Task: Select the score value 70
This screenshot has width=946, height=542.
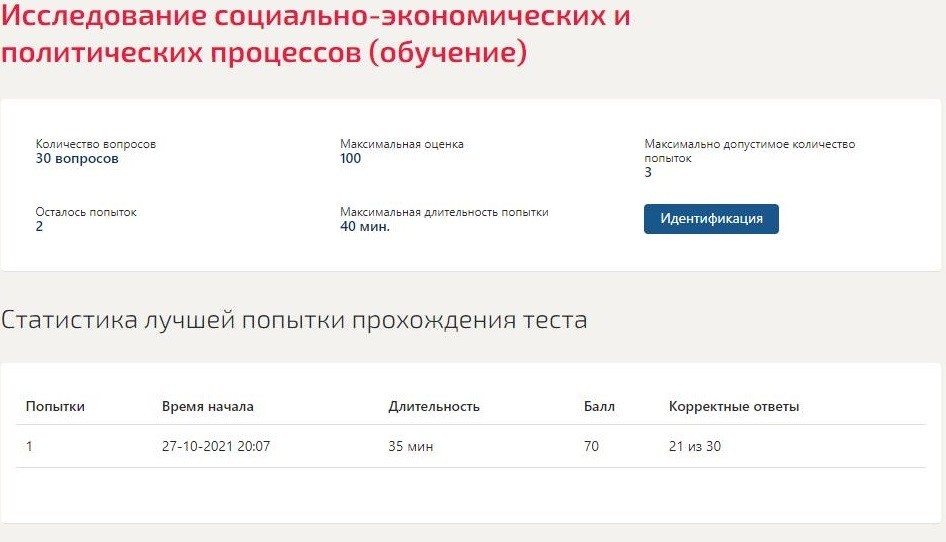Action: (591, 446)
